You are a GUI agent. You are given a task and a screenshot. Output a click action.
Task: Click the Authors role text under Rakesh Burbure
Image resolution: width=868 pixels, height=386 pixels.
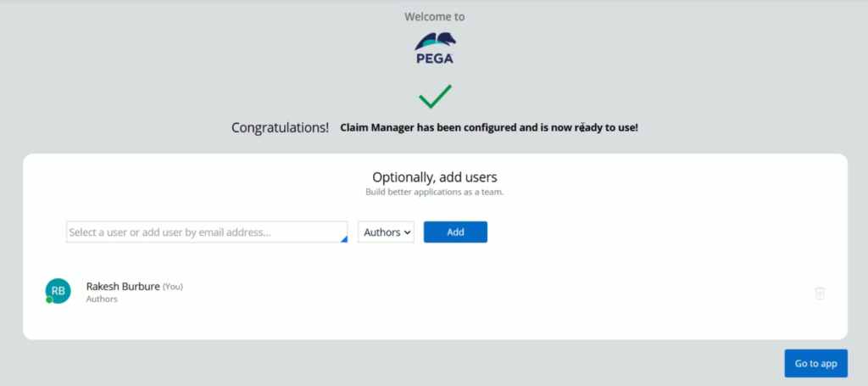click(x=102, y=299)
